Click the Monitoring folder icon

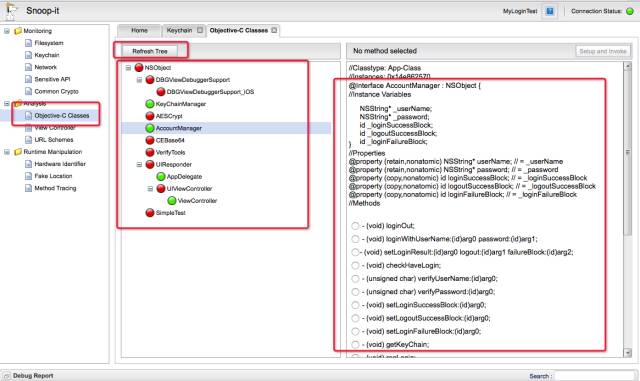18,31
